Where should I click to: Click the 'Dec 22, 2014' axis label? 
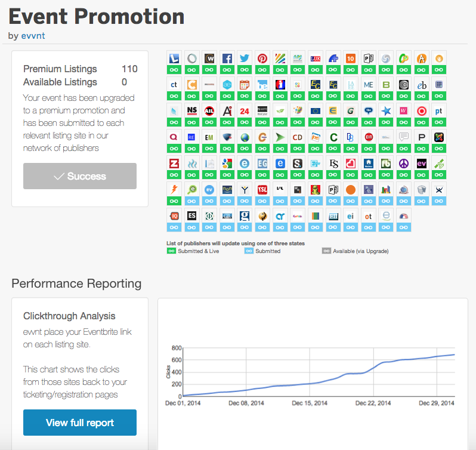click(373, 403)
